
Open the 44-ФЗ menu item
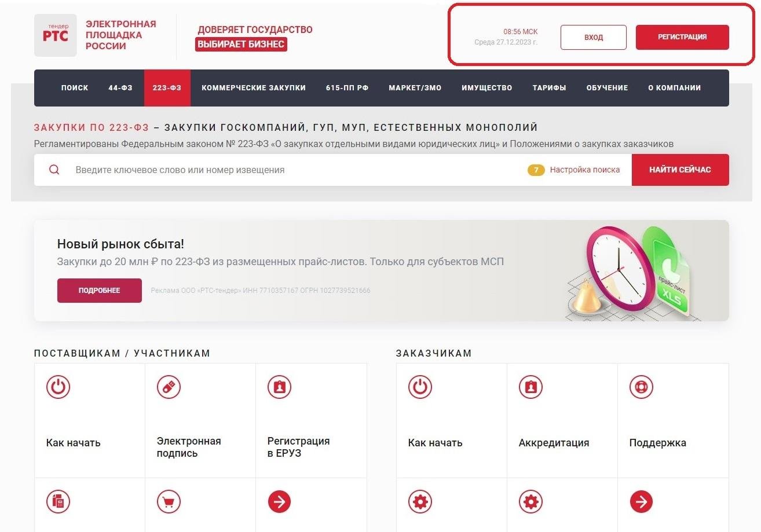click(120, 88)
